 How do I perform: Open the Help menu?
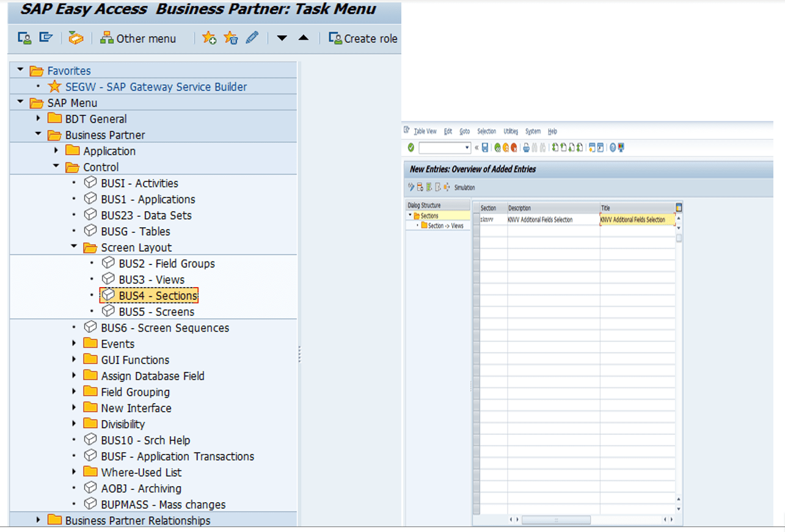click(552, 131)
